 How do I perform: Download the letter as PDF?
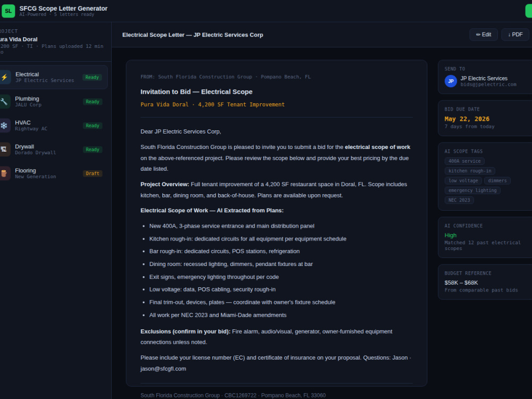(x=515, y=35)
